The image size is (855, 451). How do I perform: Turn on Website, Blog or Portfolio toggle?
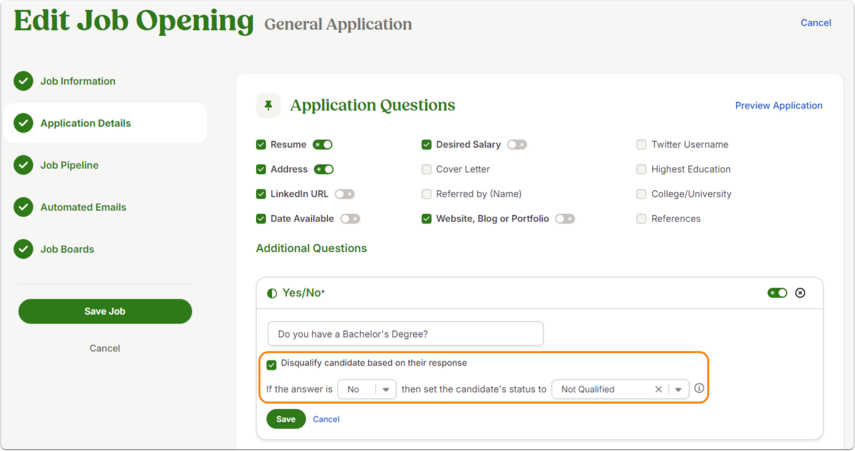pyautogui.click(x=565, y=219)
